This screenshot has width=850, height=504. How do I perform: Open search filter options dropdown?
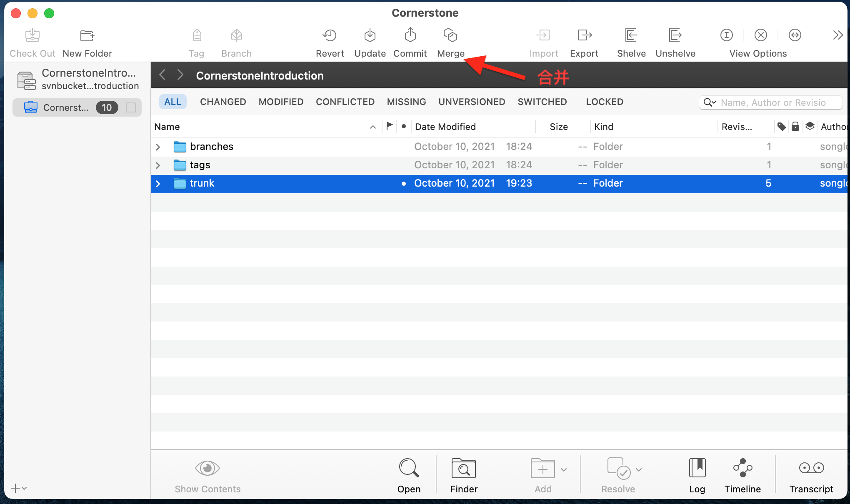click(710, 102)
